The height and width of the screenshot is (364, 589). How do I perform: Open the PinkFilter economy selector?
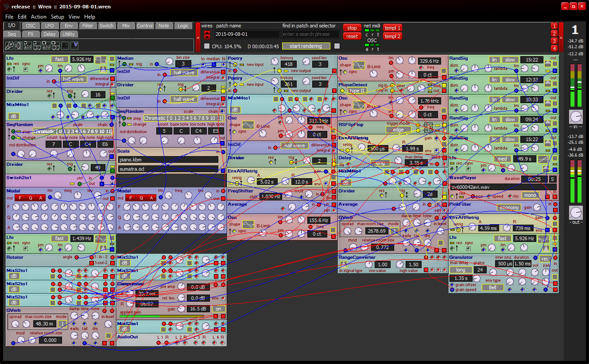[x=509, y=207]
